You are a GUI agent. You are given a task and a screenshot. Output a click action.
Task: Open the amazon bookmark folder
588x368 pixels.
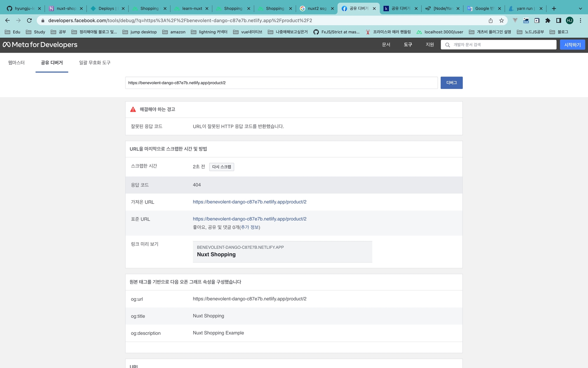pos(174,32)
